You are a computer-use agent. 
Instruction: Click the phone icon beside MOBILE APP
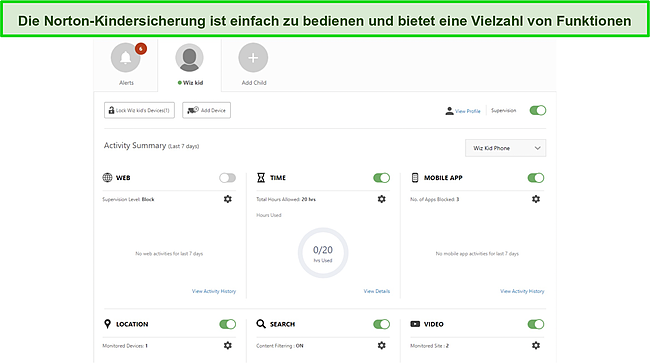[x=415, y=178]
